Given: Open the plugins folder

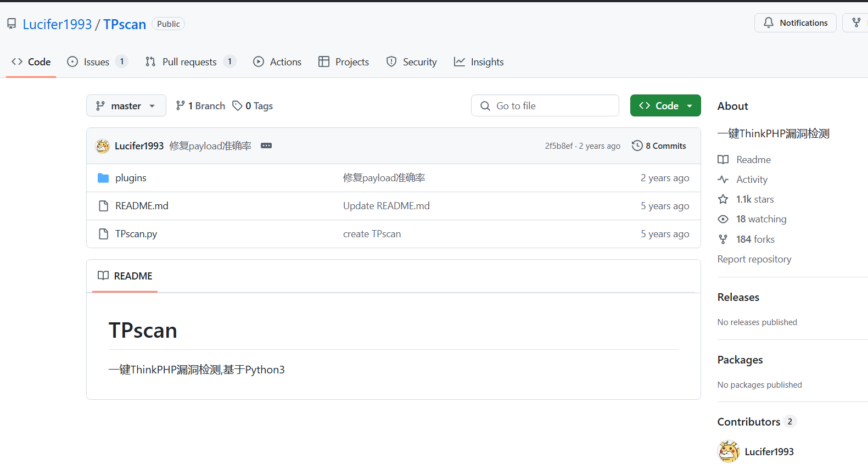Looking at the screenshot, I should click(131, 178).
